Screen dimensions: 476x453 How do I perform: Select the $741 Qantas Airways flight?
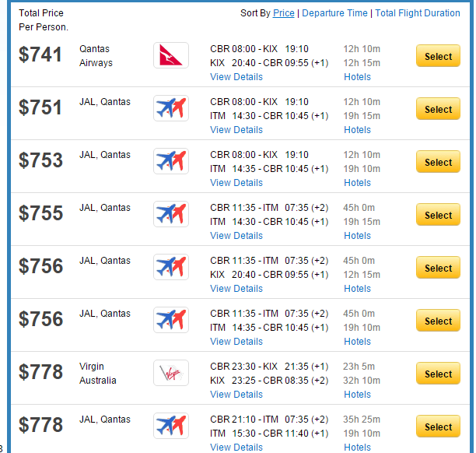tap(438, 56)
